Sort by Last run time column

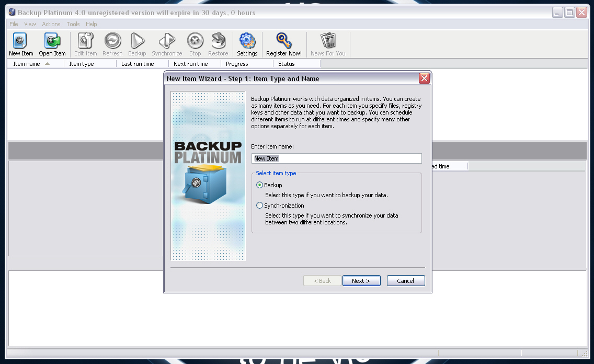click(x=142, y=64)
